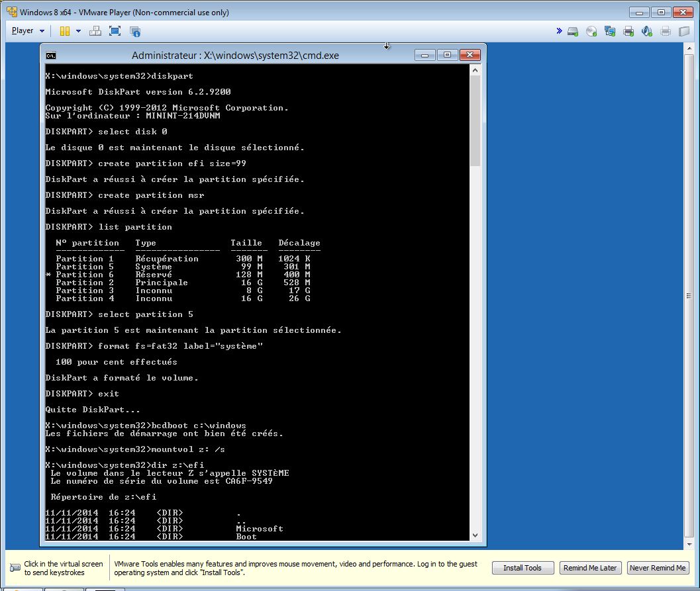The height and width of the screenshot is (591, 700).
Task: Click the 'mountvol z: /s' command text
Action: (x=188, y=449)
